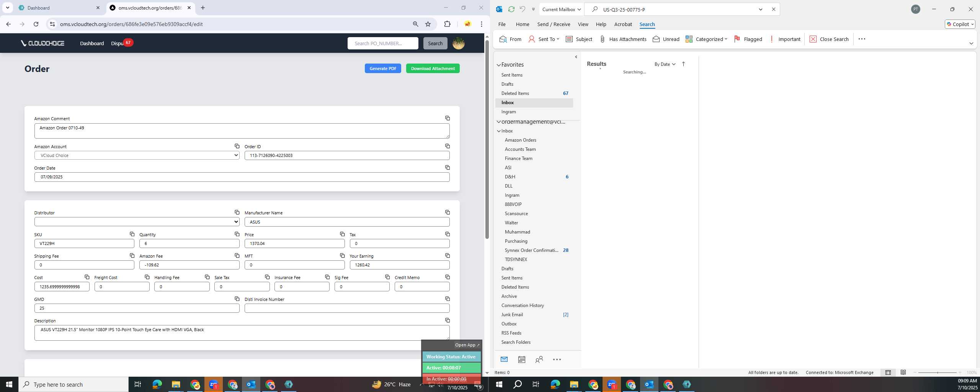Select Synnex Order Confirmation folder

[x=531, y=250]
